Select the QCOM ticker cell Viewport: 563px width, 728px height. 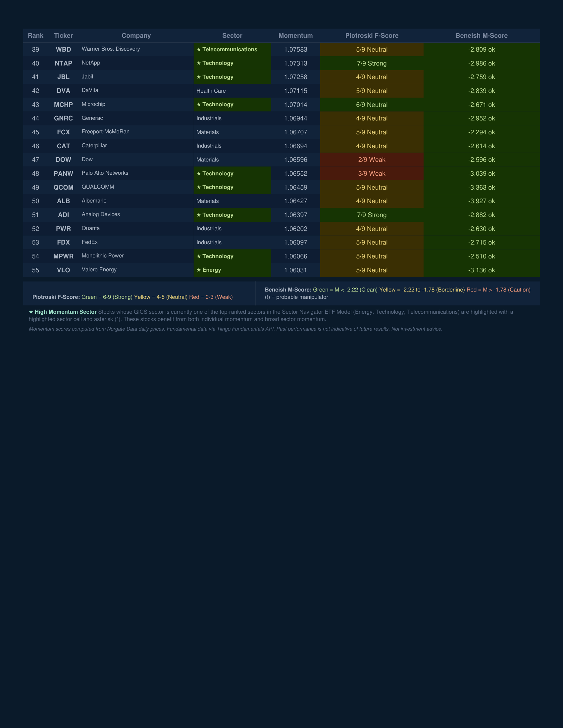[x=63, y=187]
